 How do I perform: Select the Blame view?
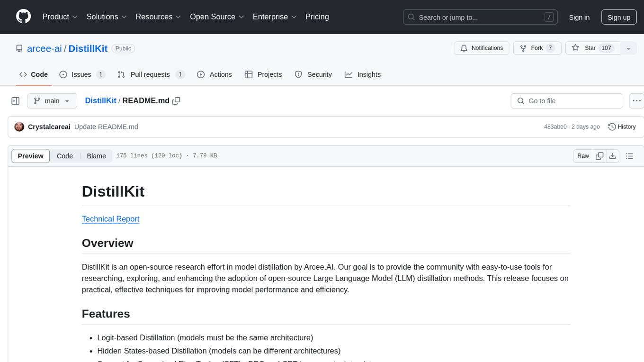pyautogui.click(x=96, y=156)
